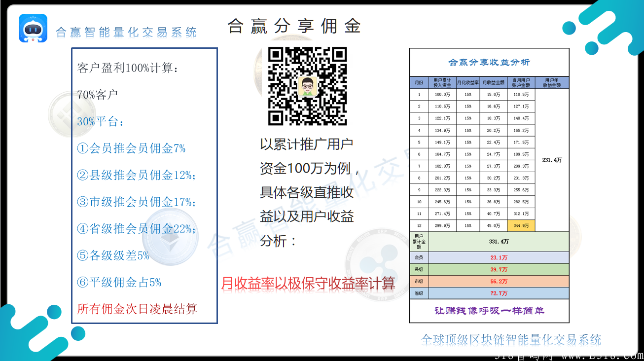Click the 县级 value 39.7万
The width and height of the screenshot is (644, 361).
(x=499, y=270)
